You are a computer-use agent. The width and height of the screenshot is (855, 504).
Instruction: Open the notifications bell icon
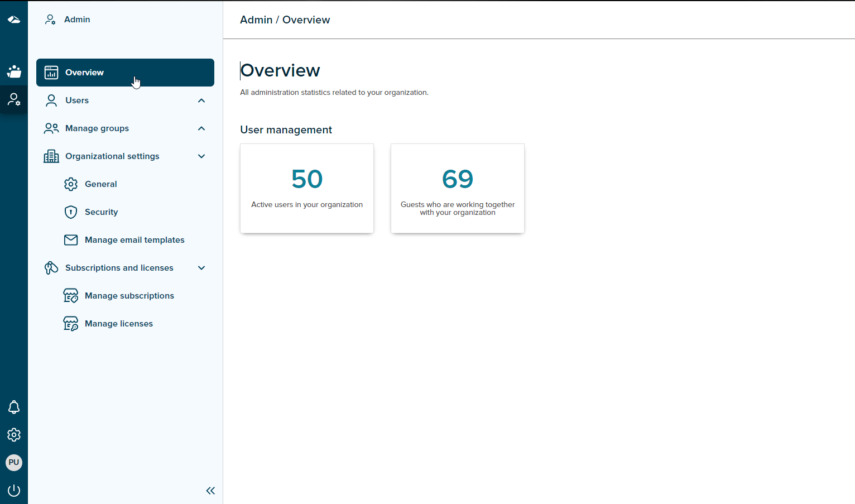coord(14,407)
